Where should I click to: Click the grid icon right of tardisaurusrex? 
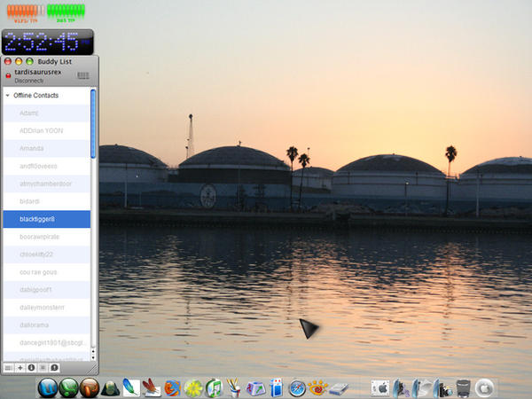83,75
